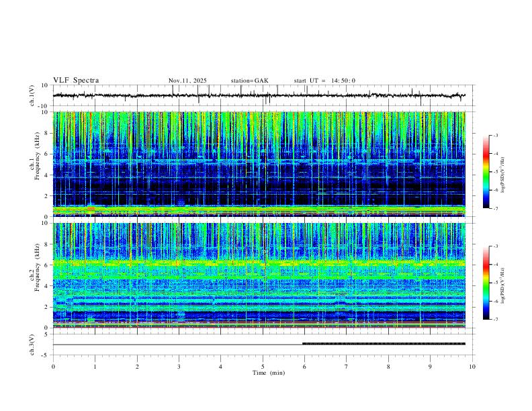Viewport: 532px width, 411px height.
Task: Click the red burst near 1 min in ch.1 spectrogram
Action: [x=91, y=208]
